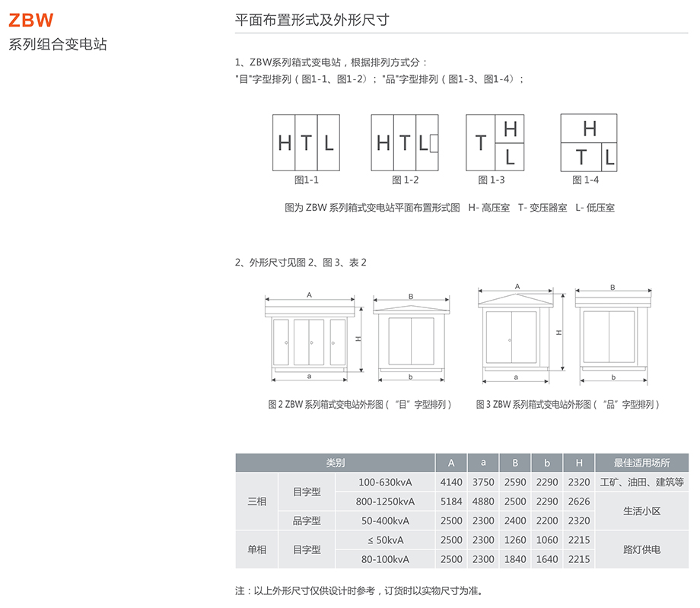Image resolution: width=700 pixels, height=608 pixels.
Task: Click the H column header in table
Action: tap(579, 463)
